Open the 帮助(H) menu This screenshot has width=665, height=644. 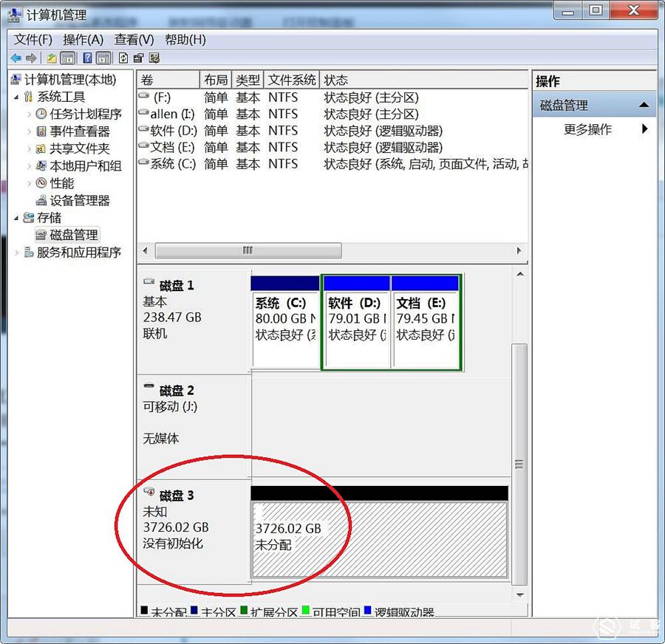[185, 40]
